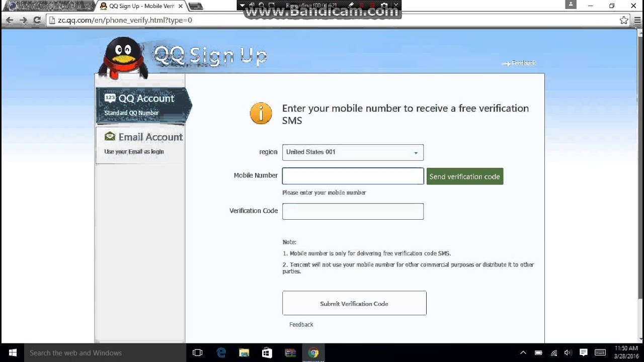
Task: Open the Windows Store taskbar icon
Action: (267, 352)
